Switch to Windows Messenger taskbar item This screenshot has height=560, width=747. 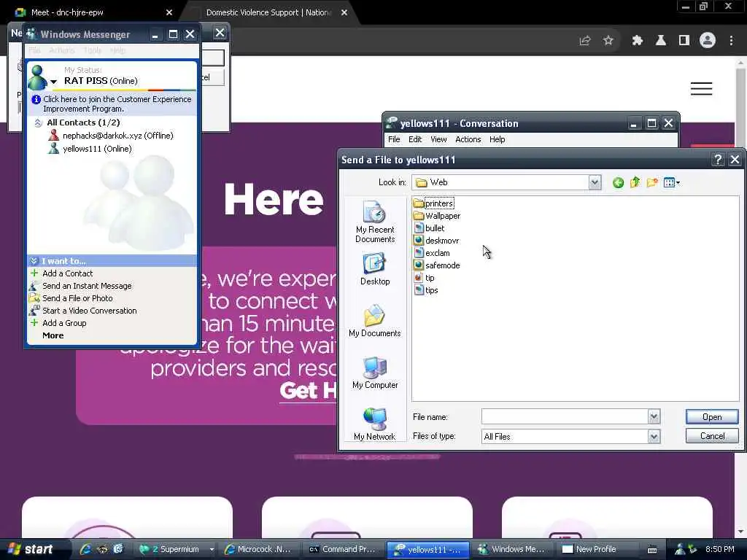[x=512, y=549]
